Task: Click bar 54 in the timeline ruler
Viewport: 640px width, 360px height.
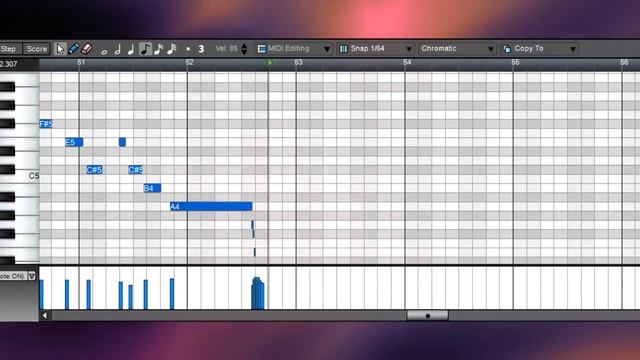Action: click(x=407, y=62)
